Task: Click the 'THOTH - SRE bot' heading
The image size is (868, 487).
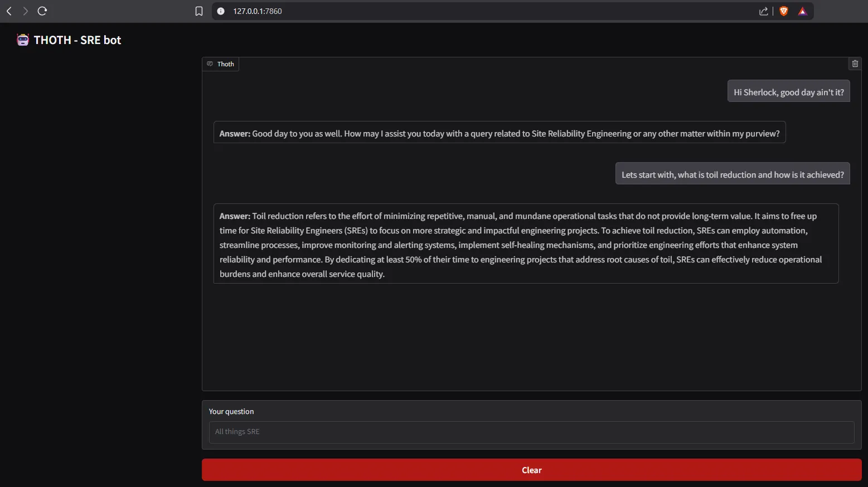Action: (x=77, y=40)
